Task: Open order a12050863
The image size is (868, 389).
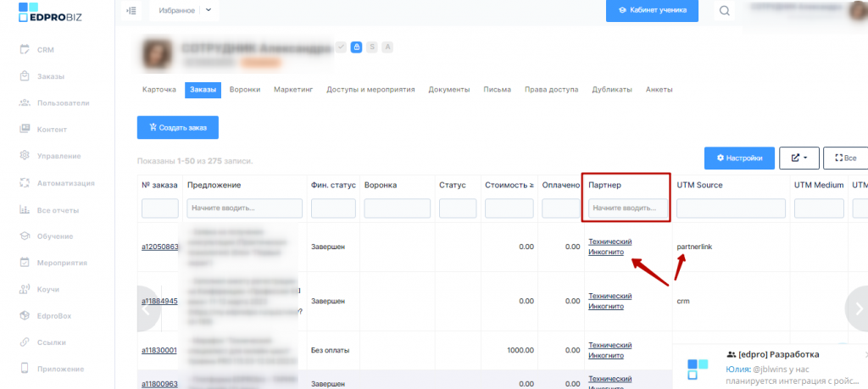Action: coord(160,247)
